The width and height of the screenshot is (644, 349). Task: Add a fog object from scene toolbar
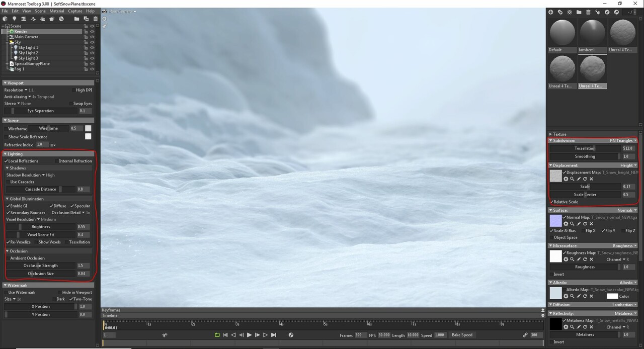click(42, 19)
